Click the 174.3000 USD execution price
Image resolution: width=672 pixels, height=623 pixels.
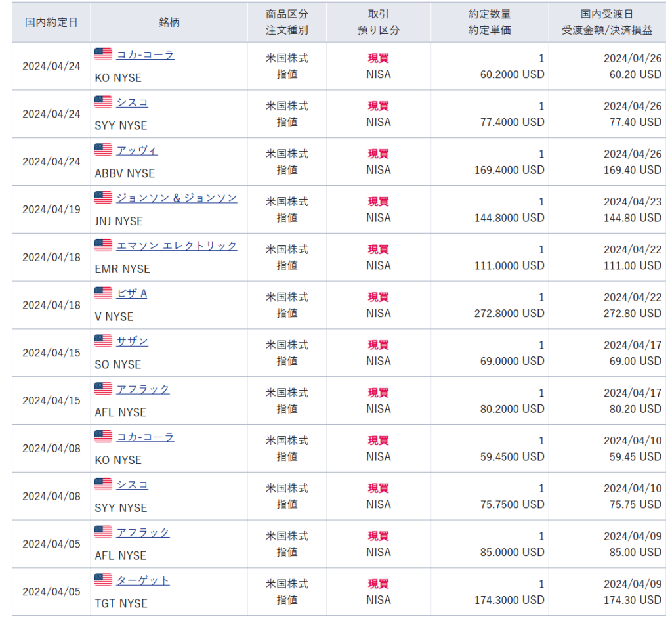click(x=509, y=600)
